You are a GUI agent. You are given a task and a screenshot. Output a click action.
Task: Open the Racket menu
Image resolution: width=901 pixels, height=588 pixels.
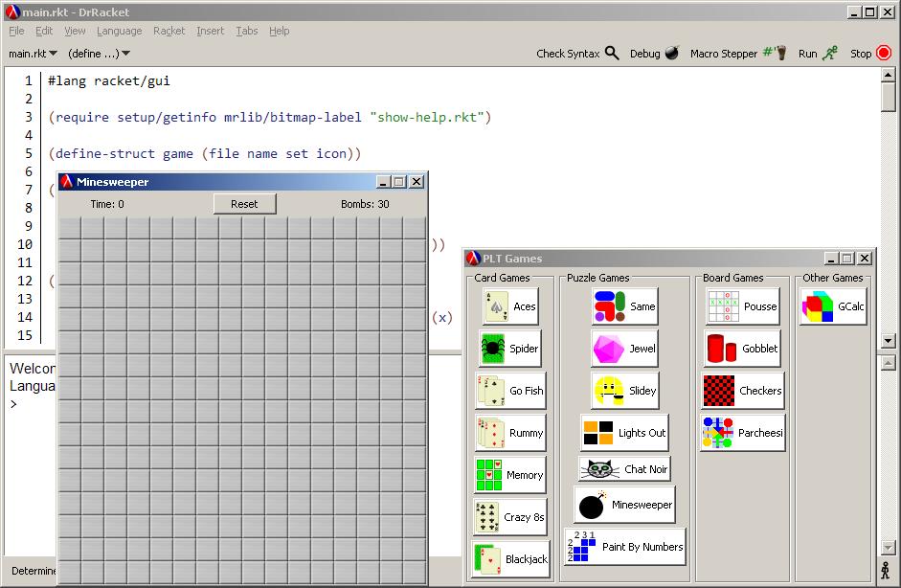169,31
